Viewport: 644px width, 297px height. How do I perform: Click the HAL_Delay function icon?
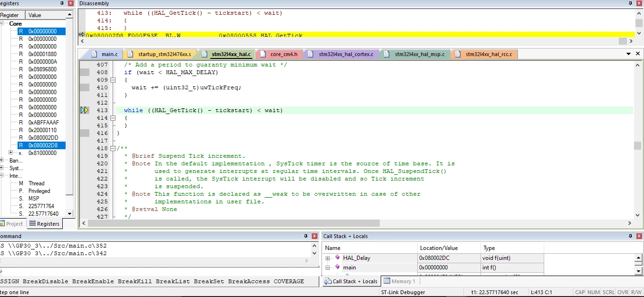coord(337,258)
